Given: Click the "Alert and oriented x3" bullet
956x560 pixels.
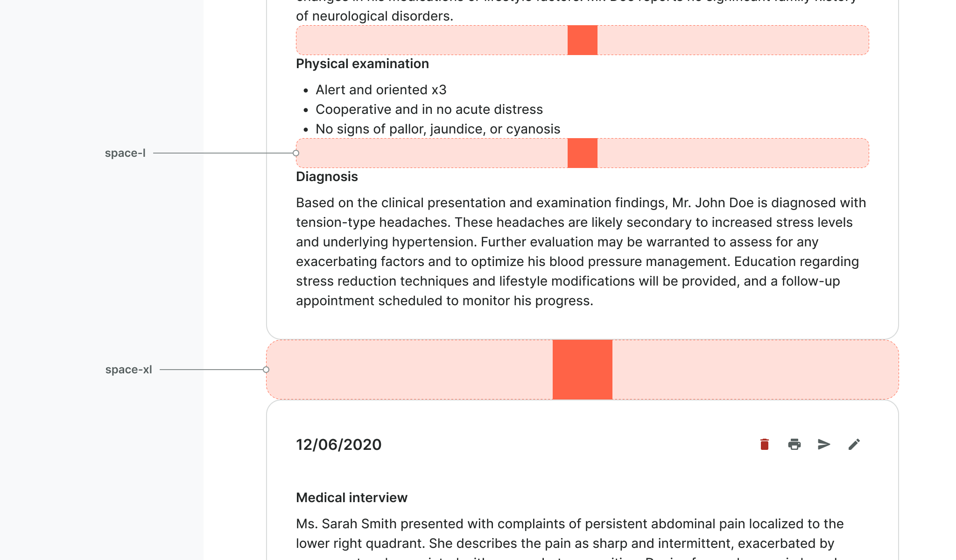Looking at the screenshot, I should coord(381,90).
